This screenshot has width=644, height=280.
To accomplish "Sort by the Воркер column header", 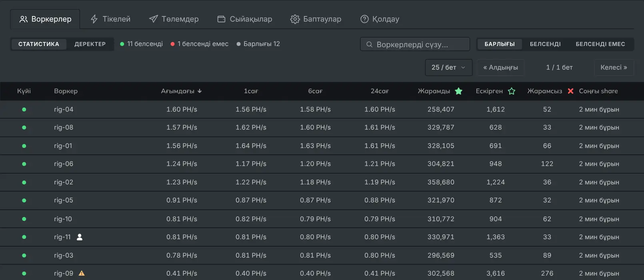I will pos(66,91).
